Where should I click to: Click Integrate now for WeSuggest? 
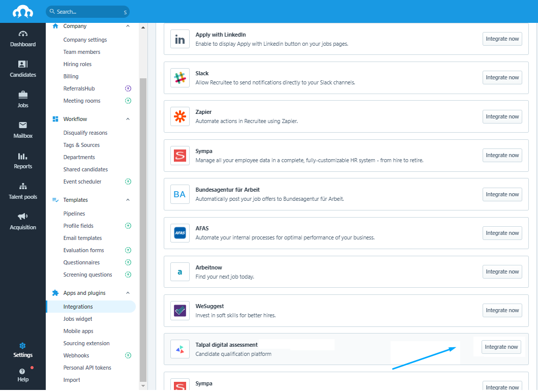point(502,310)
